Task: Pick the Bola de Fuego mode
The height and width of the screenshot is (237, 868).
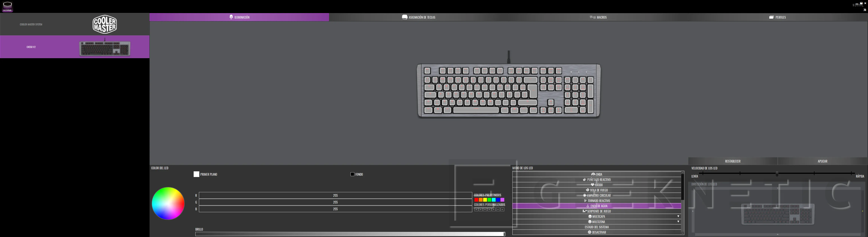Action: click(x=597, y=190)
